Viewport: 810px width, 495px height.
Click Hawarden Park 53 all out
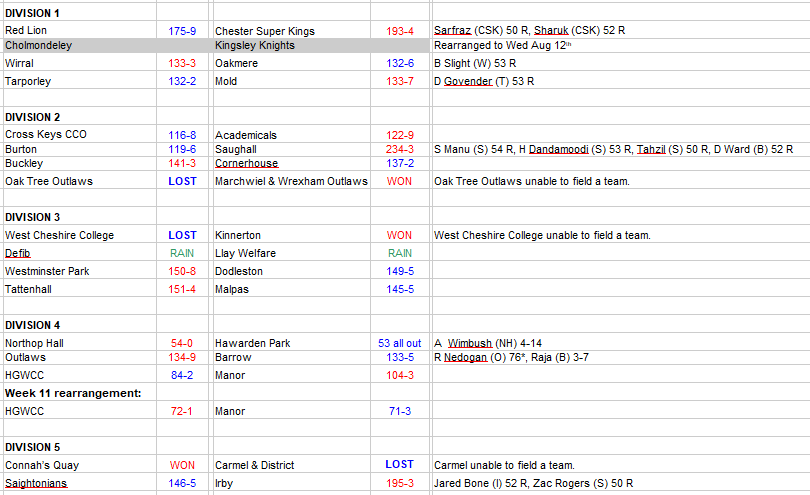[399, 344]
